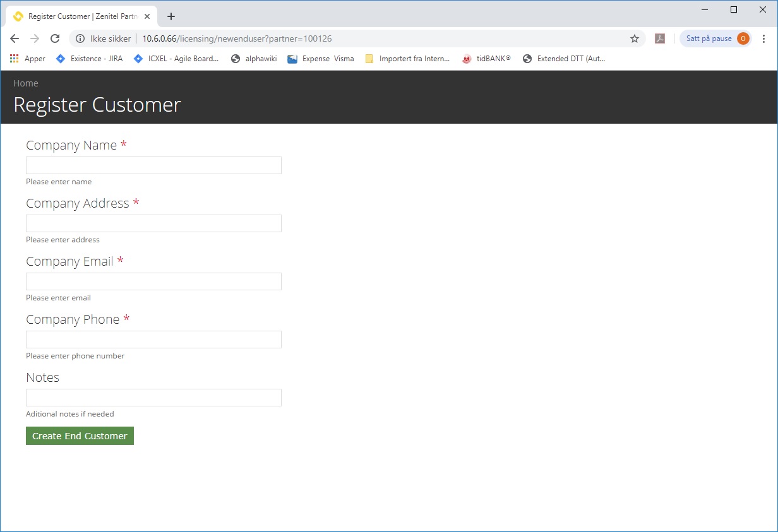778x532 pixels.
Task: Focus the Company Phone input field
Action: (153, 340)
